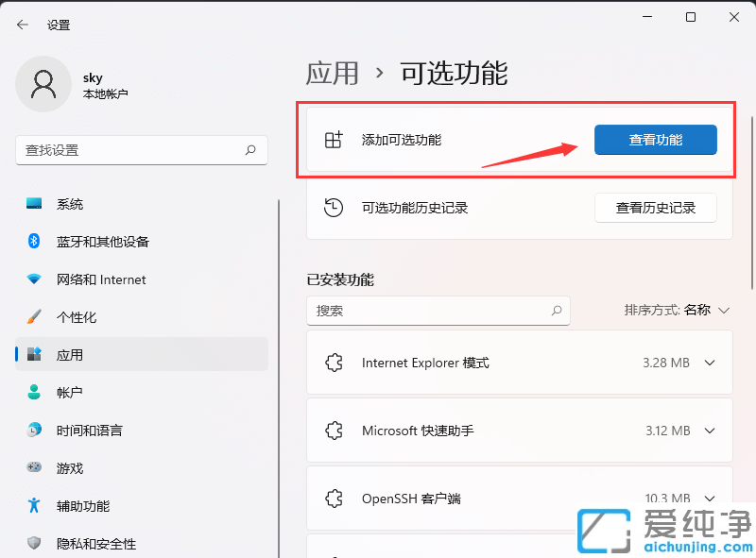Viewport: 756px width, 558px height.
Task: Click the 添加可选功能 icon
Action: pos(333,137)
